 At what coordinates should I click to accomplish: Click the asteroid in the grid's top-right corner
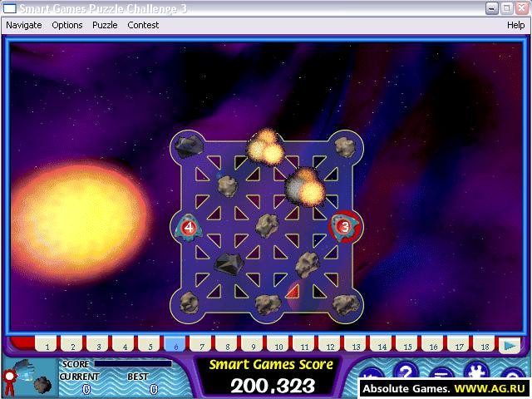point(345,147)
